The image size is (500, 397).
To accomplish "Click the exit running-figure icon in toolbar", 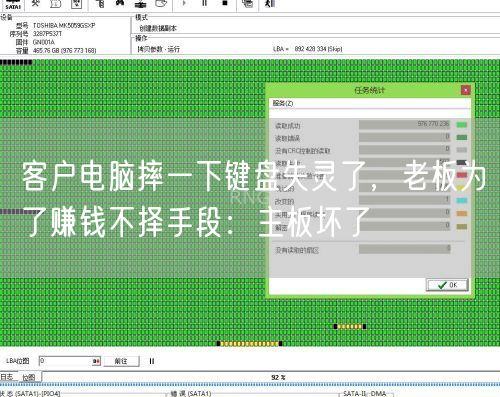I will 270,3.
